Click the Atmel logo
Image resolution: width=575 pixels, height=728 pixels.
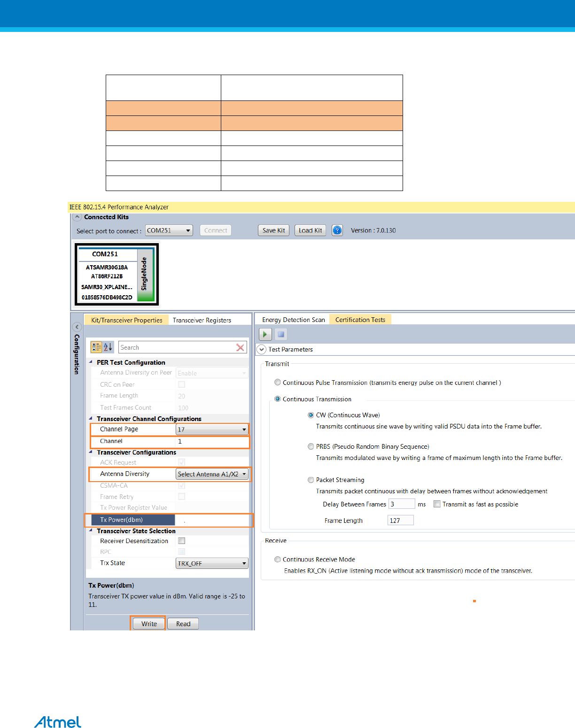click(58, 722)
